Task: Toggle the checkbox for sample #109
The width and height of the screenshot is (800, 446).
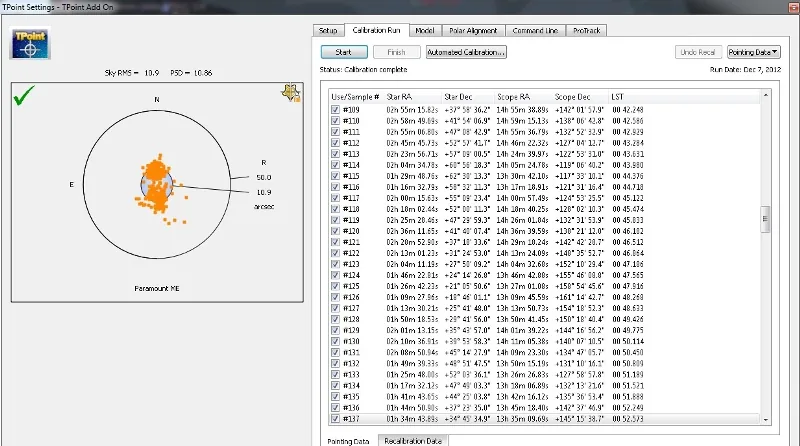Action: click(x=335, y=110)
